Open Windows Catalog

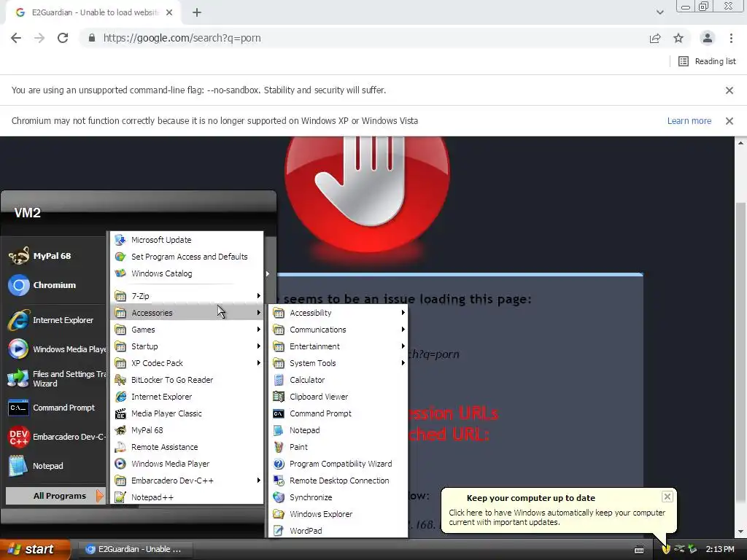click(187, 273)
